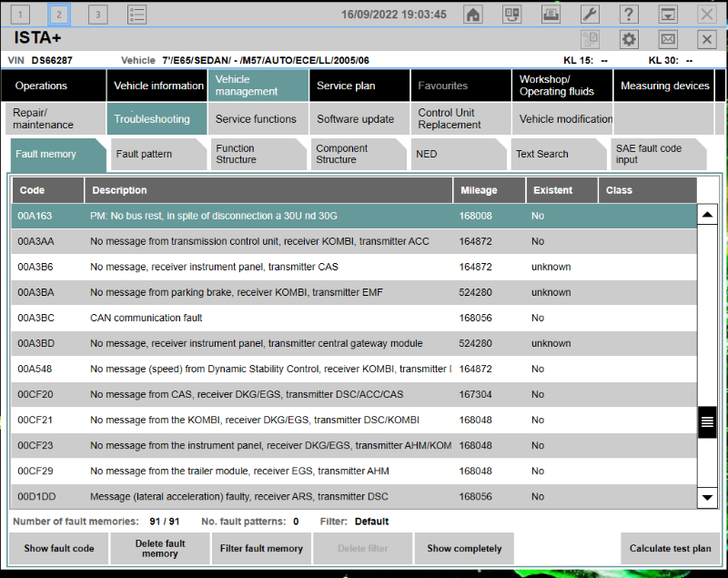Viewport: 728px width, 578px height.
Task: Sort by the Code column header
Action: 48,190
